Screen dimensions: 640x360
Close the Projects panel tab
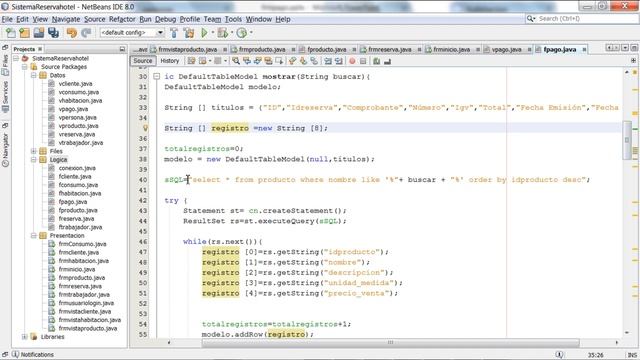(x=40, y=49)
